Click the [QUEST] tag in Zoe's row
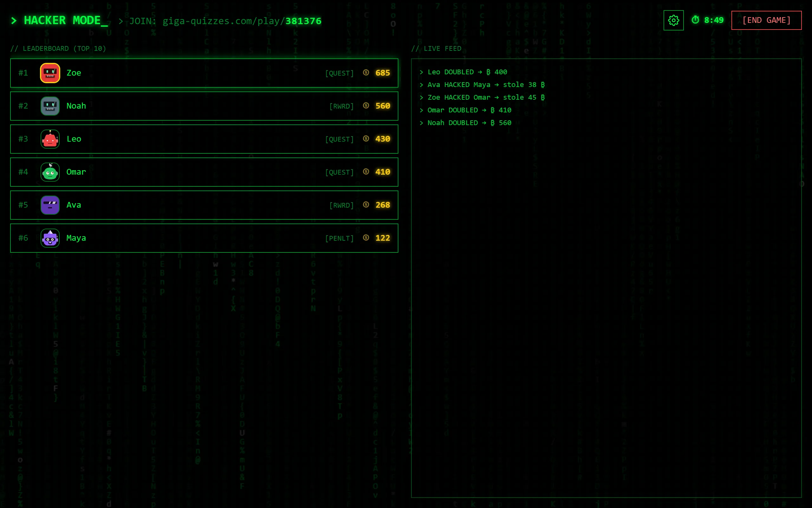 [339, 73]
